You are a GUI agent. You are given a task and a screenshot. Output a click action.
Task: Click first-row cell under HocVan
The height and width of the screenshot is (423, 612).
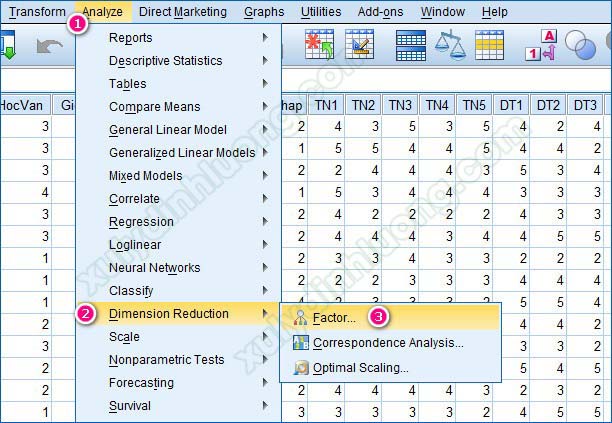pos(25,126)
